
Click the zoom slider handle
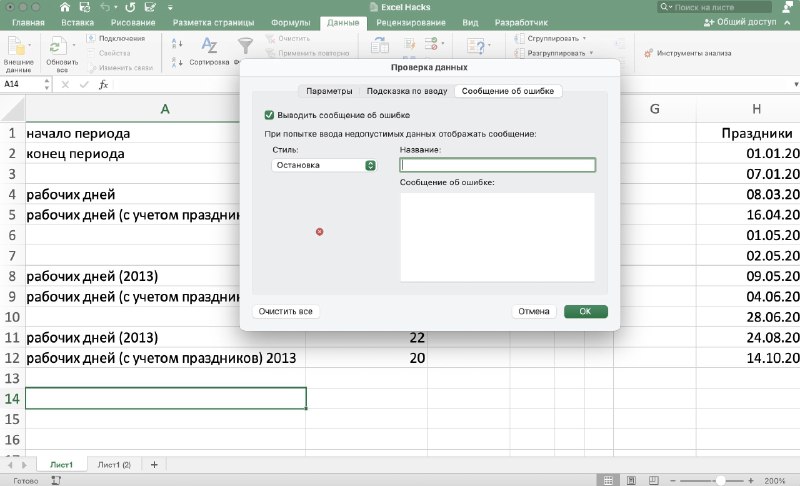[720, 480]
